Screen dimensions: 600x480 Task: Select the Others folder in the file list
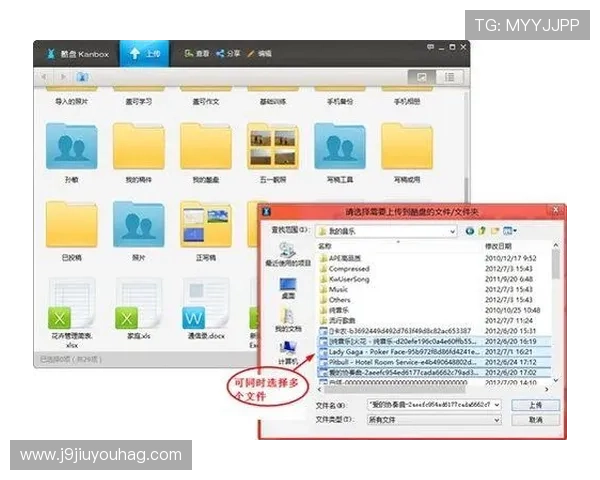335,300
